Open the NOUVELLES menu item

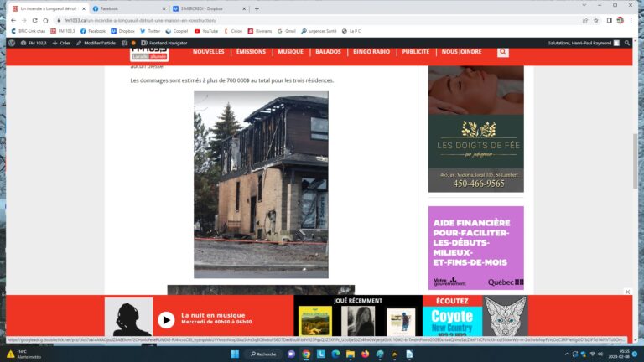(209, 52)
